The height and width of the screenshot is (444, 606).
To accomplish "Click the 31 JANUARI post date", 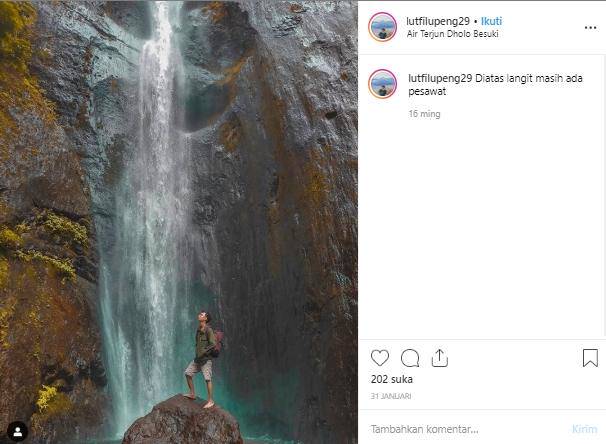I will [390, 397].
